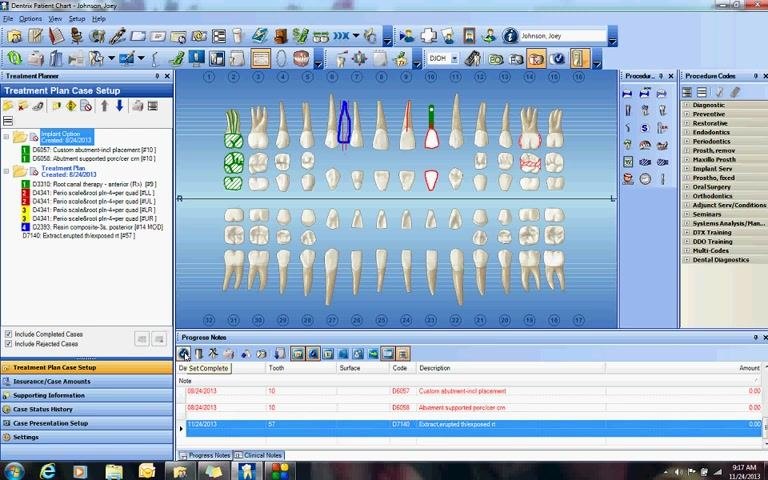
Task: Open the File menu
Action: (8, 19)
